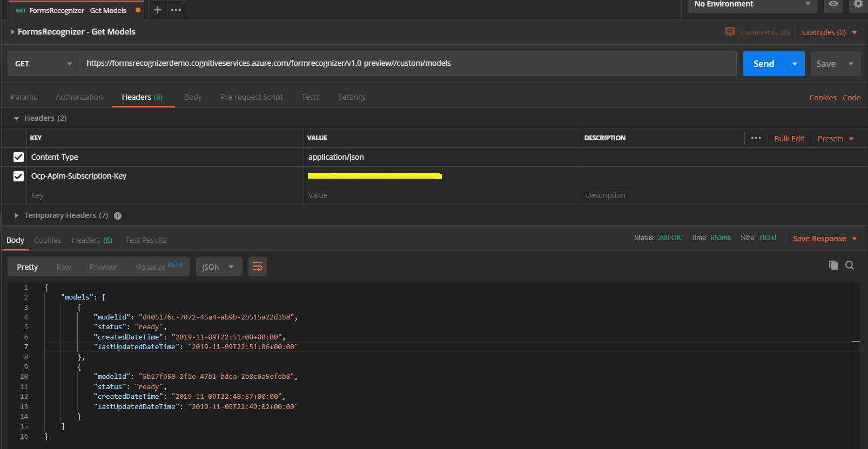Click the response pane vertical scrollbar

pos(856,365)
